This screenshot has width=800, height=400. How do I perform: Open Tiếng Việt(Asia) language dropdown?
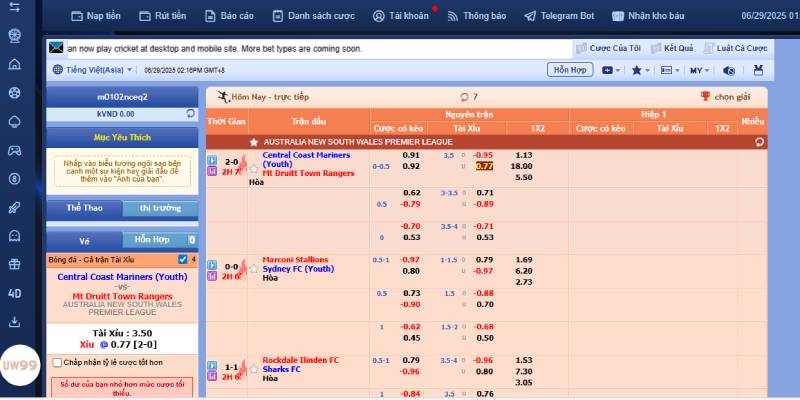pyautogui.click(x=93, y=70)
